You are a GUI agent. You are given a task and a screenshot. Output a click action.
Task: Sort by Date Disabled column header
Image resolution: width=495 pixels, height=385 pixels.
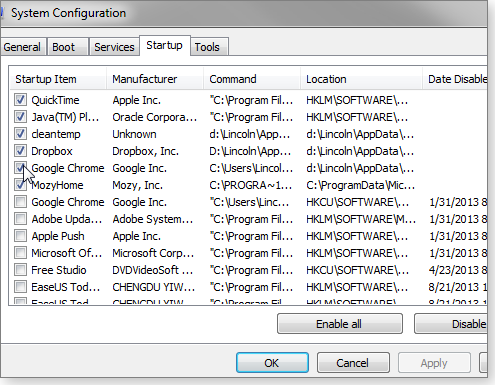coord(455,79)
